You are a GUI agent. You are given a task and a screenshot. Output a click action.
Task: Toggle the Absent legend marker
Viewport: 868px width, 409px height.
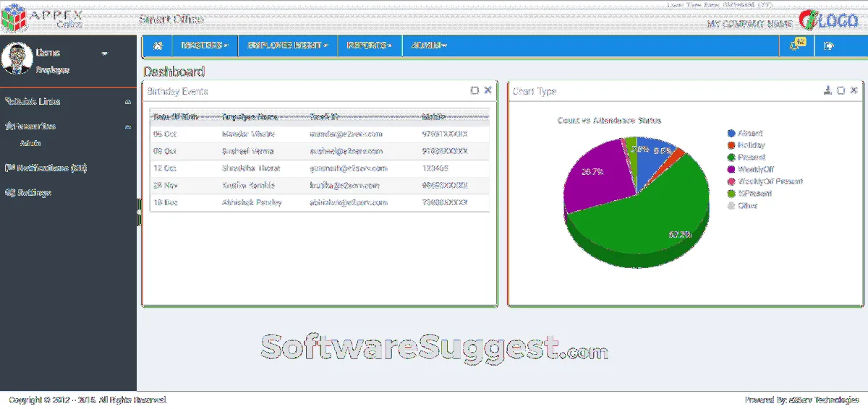(731, 134)
